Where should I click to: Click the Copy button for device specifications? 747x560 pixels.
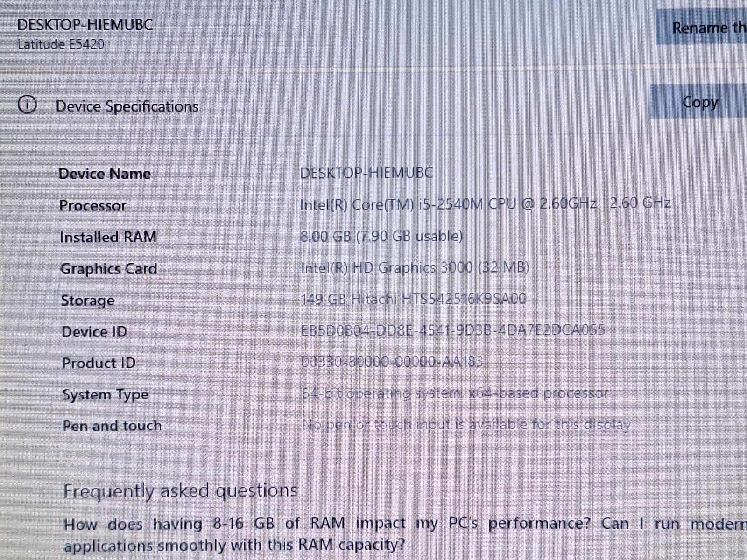699,102
